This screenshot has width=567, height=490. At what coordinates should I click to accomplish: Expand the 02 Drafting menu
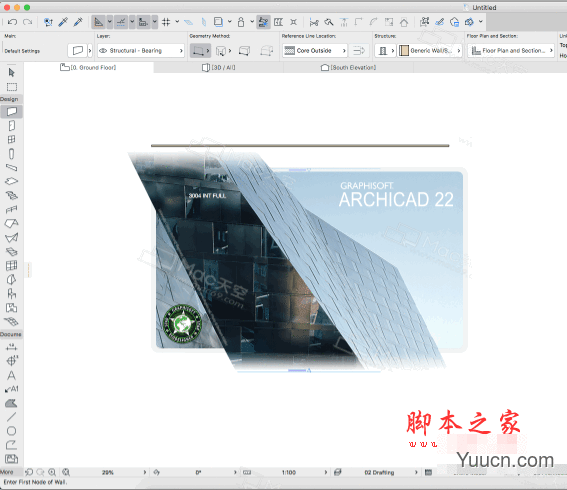pos(416,472)
